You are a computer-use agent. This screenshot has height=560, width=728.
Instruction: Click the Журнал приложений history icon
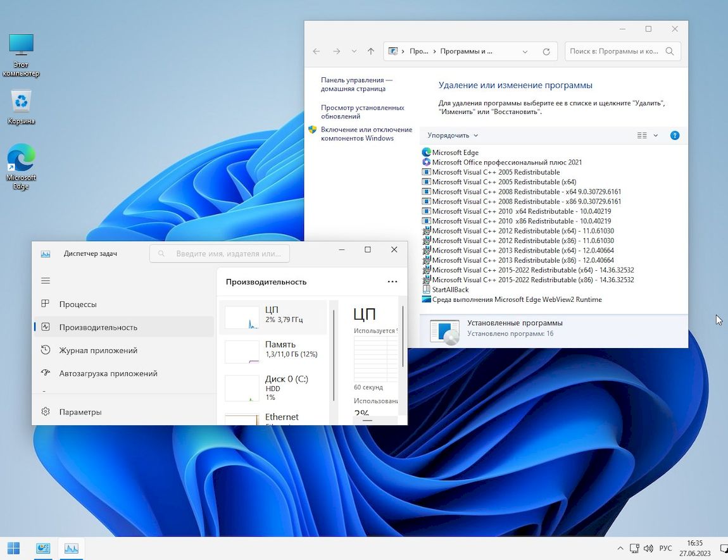coord(46,350)
